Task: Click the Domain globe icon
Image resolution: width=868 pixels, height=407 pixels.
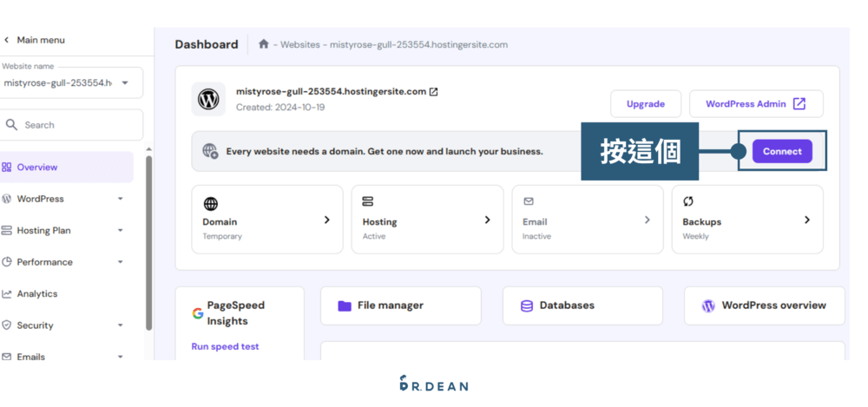Action: (211, 204)
